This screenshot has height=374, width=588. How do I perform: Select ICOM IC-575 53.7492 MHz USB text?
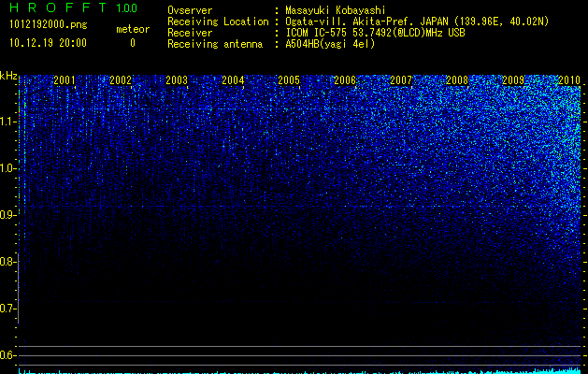[x=375, y=33]
